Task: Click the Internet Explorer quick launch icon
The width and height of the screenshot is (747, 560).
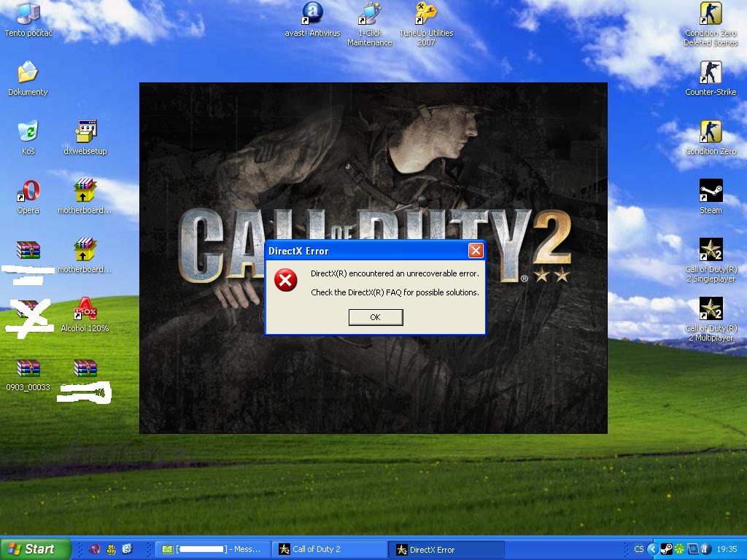Action: [127, 549]
